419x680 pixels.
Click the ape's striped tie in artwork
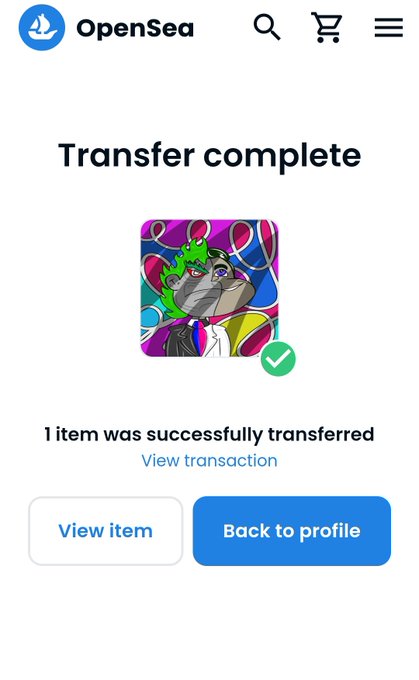pyautogui.click(x=197, y=337)
